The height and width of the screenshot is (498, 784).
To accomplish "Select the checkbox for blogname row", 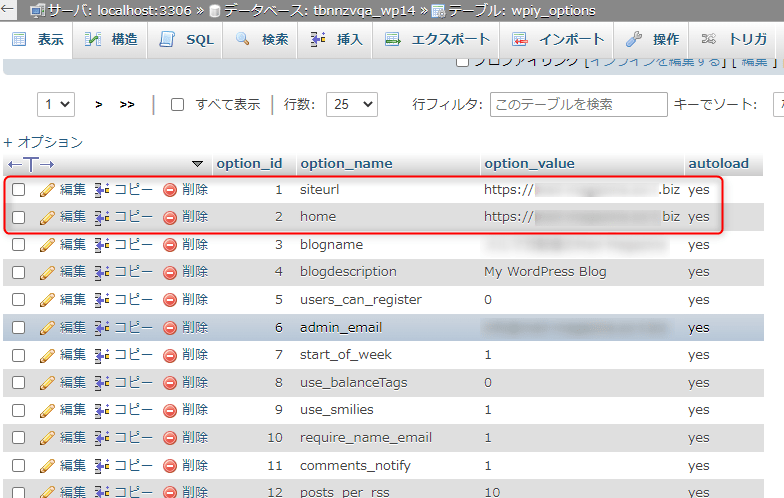I will tap(18, 244).
